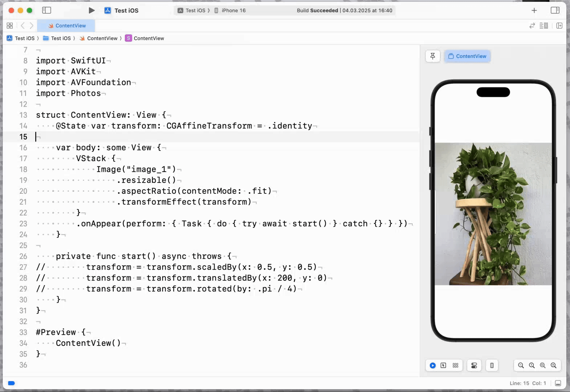Open the related items grid menu
Screen dimensions: 570x392
pyautogui.click(x=10, y=26)
